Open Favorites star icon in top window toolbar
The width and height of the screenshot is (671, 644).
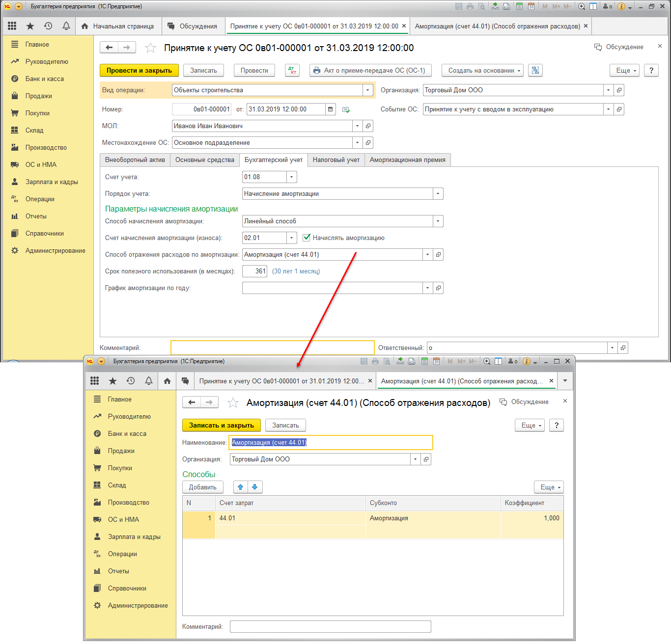(30, 26)
